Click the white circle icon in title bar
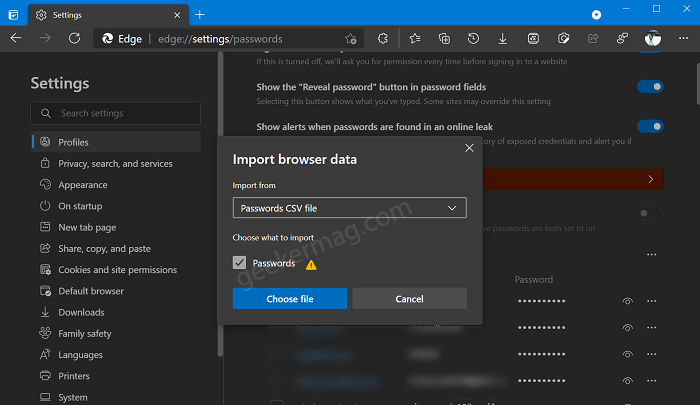The image size is (700, 405). point(596,15)
